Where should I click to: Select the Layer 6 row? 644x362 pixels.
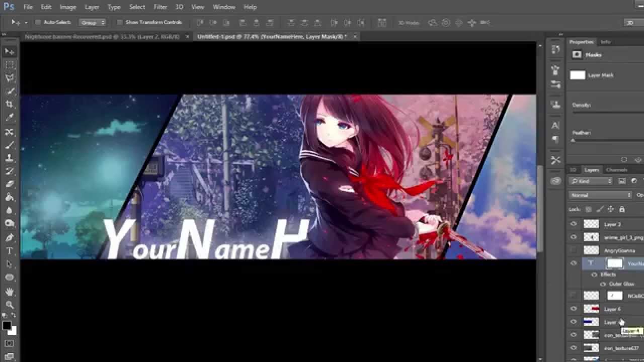click(606, 309)
